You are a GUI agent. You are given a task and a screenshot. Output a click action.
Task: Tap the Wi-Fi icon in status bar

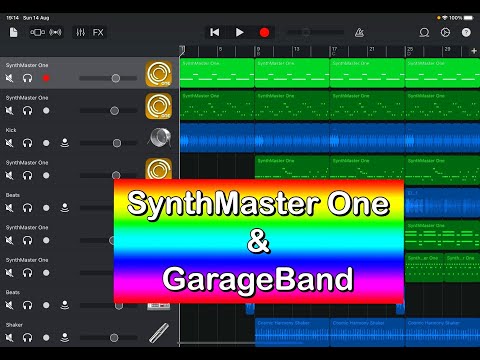tap(445, 18)
